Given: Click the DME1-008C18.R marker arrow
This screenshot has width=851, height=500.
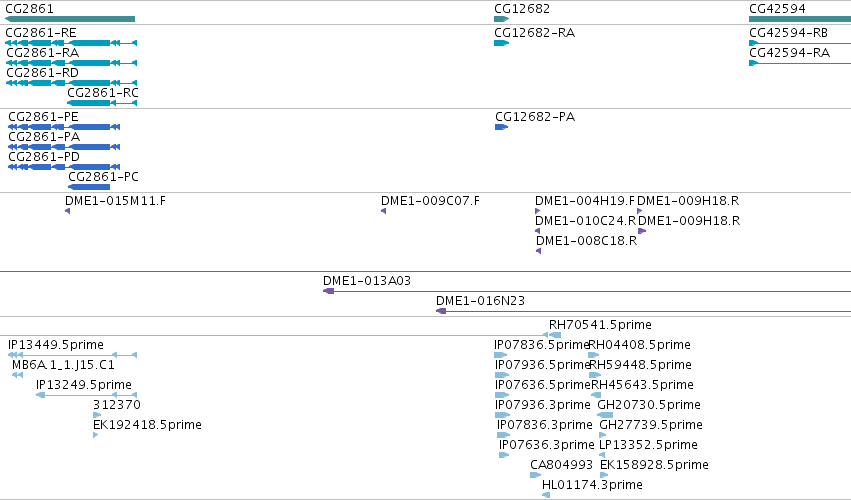Looking at the screenshot, I should (538, 251).
